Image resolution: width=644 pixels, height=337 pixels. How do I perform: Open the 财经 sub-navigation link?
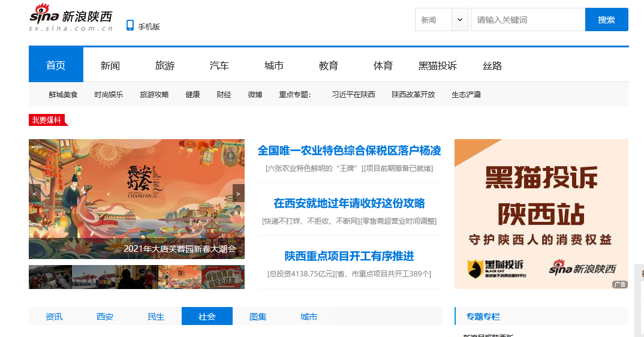pyautogui.click(x=224, y=95)
